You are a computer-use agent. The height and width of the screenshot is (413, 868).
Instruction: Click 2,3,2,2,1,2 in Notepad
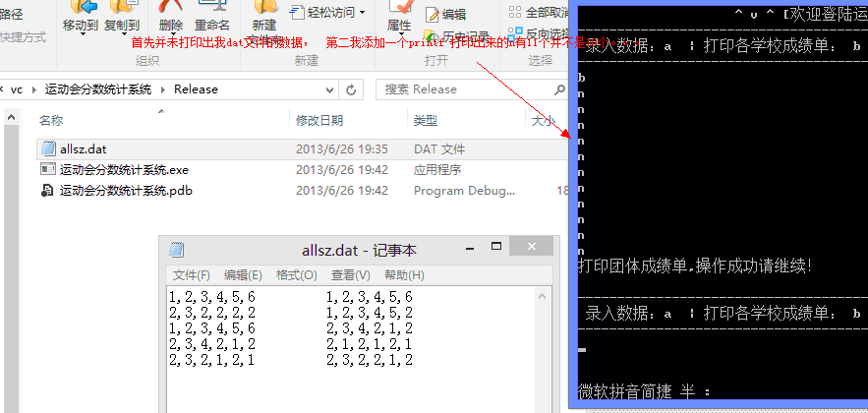pos(370,360)
